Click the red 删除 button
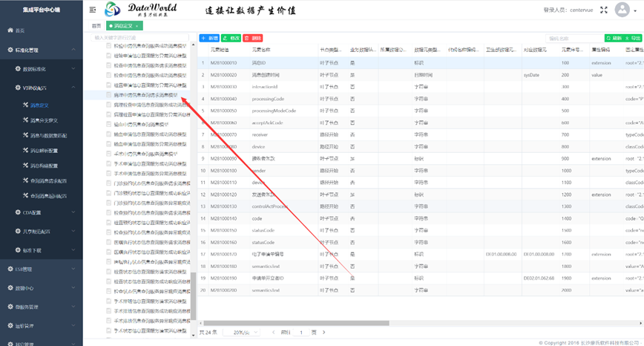The width and height of the screenshot is (644, 346). pyautogui.click(x=252, y=38)
